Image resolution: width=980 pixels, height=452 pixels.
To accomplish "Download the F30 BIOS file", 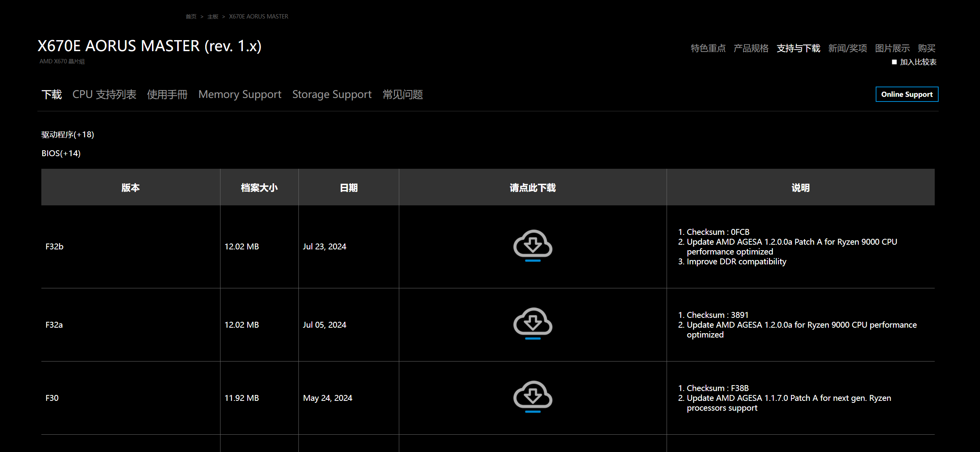I will point(533,397).
